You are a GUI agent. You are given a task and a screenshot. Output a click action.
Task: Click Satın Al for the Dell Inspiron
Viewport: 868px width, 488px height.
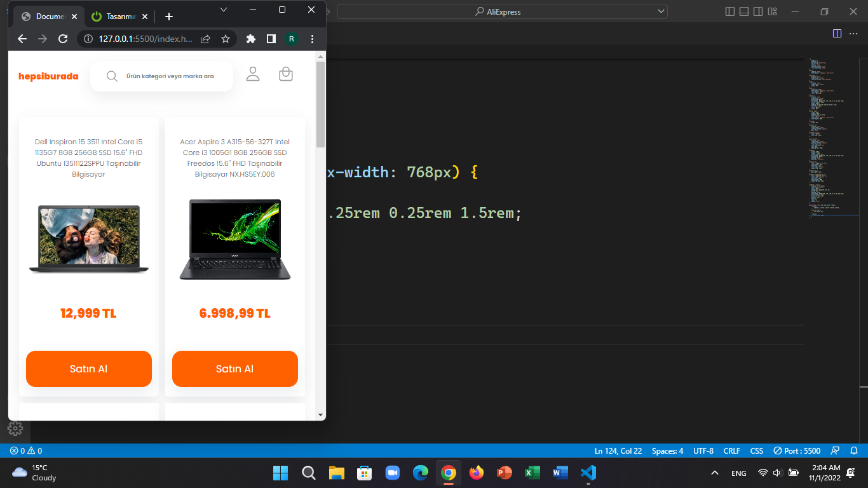click(x=89, y=369)
